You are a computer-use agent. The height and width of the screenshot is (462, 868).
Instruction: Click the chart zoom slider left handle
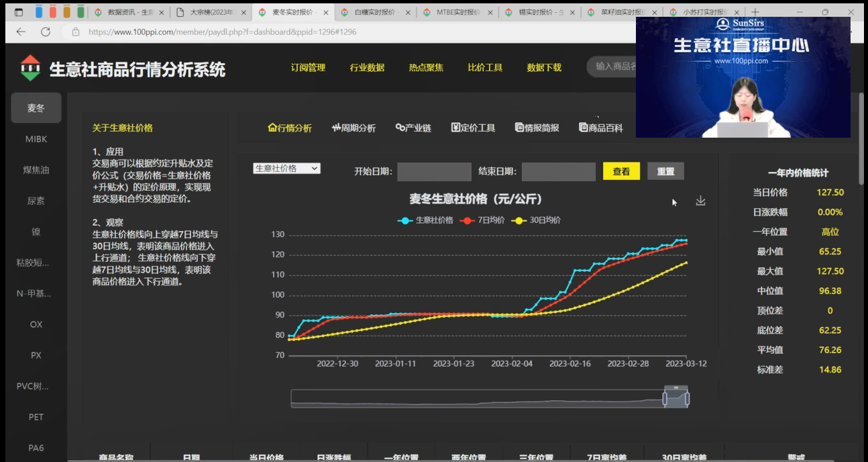point(665,399)
